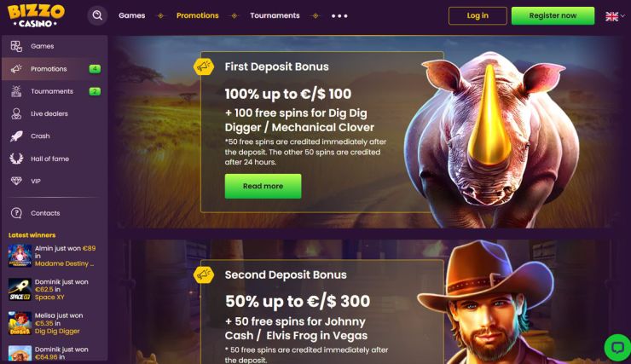Click the Madame Destiny game link
The image size is (631, 364).
(x=65, y=264)
